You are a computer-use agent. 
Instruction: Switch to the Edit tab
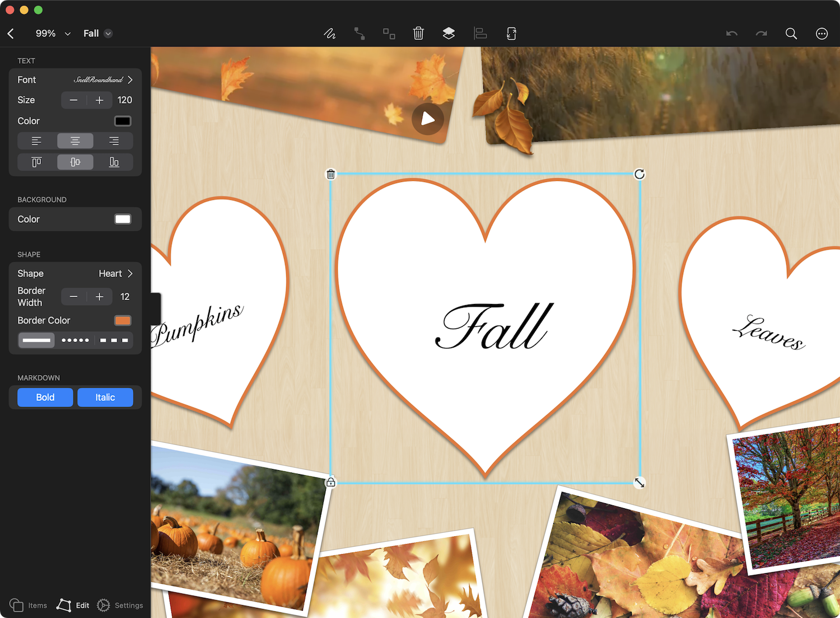pyautogui.click(x=73, y=605)
